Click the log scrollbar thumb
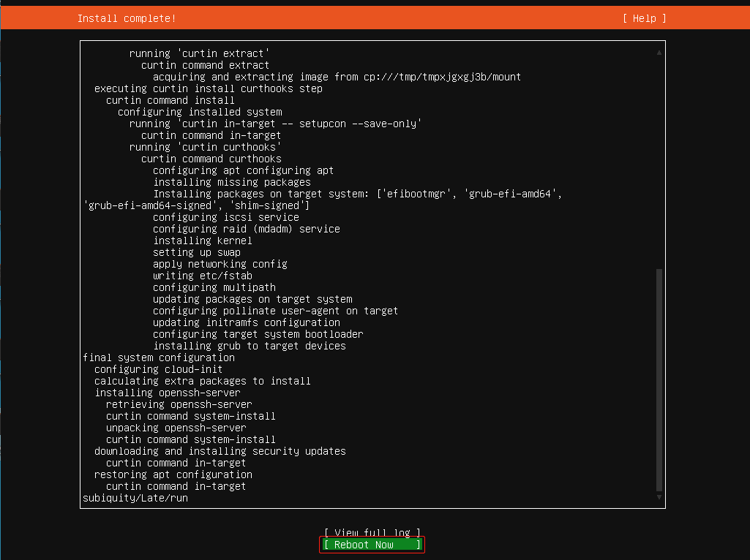Viewport: 750px width, 560px height. pos(659,380)
